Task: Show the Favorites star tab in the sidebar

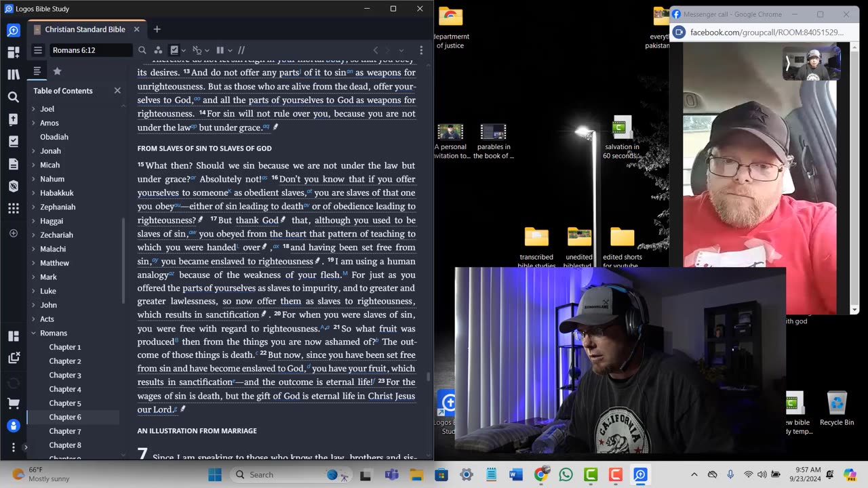Action: point(57,70)
